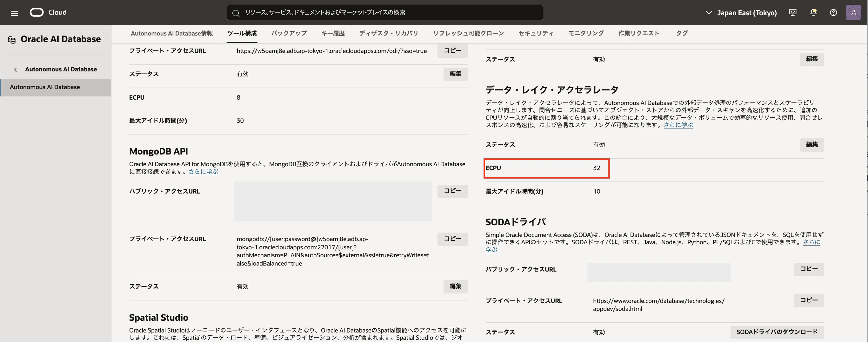The height and width of the screenshot is (342, 868).
Task: Open the user profile avatar
Action: [x=853, y=12]
